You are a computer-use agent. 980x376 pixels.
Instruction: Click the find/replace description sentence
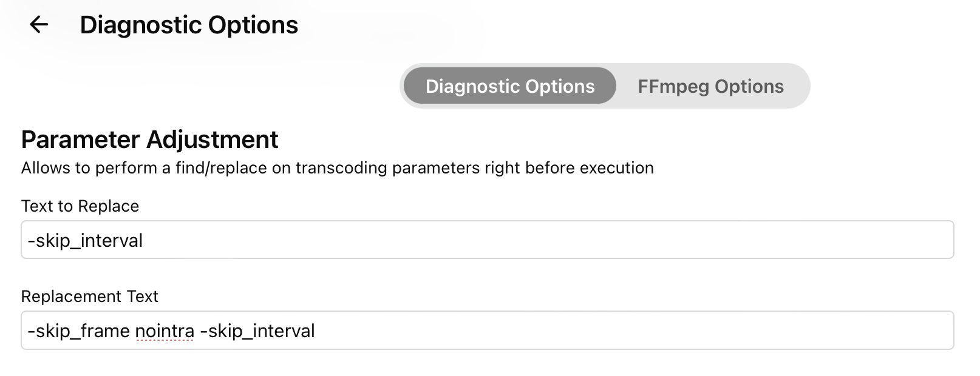coord(337,168)
